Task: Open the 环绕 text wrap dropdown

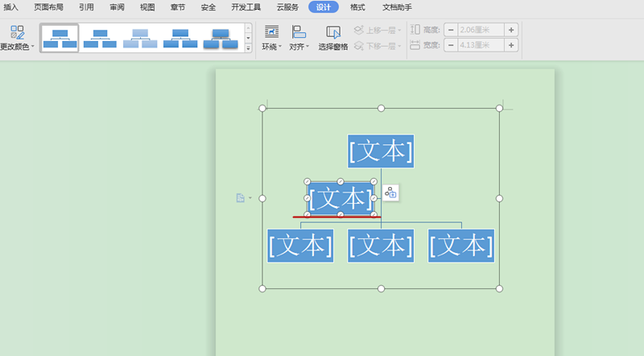Action: 272,37
